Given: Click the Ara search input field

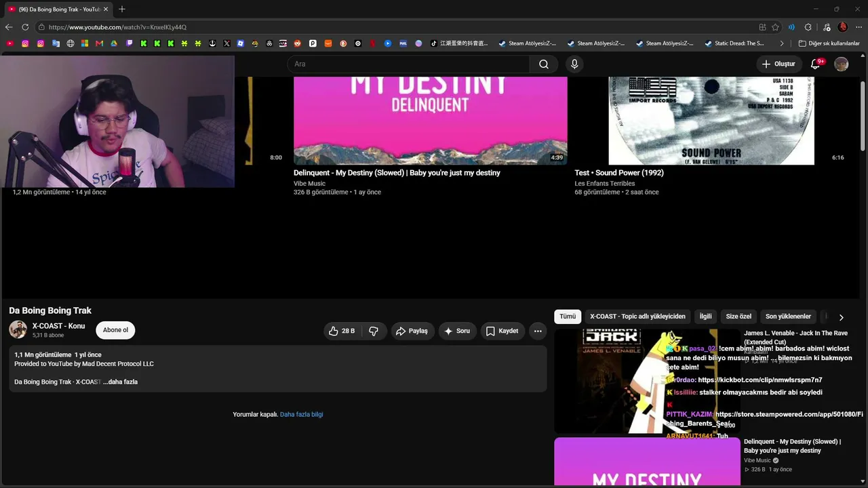Looking at the screenshot, I should pyautogui.click(x=408, y=64).
